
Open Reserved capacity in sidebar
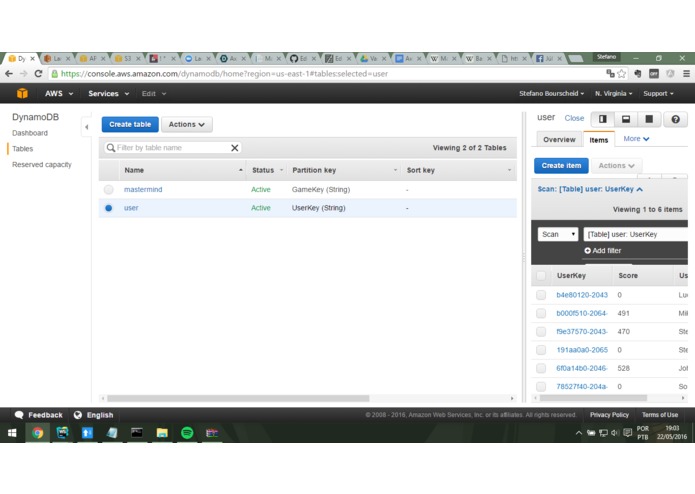pos(42,165)
